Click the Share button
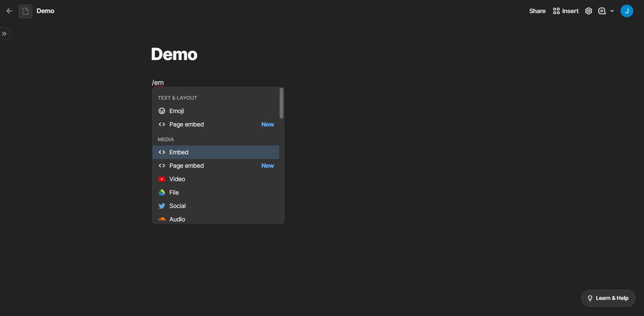Screen dimensions: 644x316 click(x=537, y=11)
